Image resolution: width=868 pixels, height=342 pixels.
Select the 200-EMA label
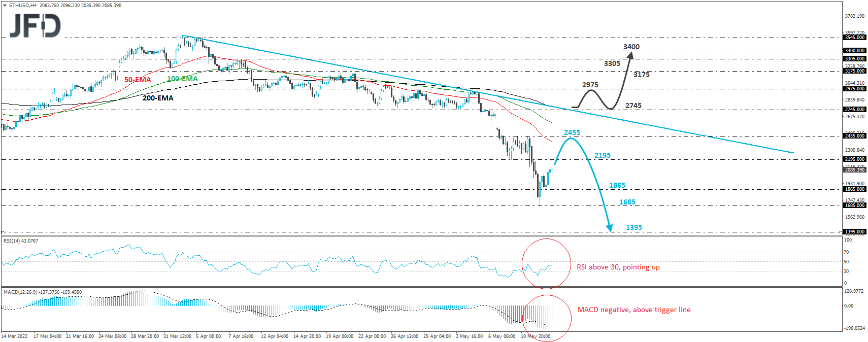158,98
